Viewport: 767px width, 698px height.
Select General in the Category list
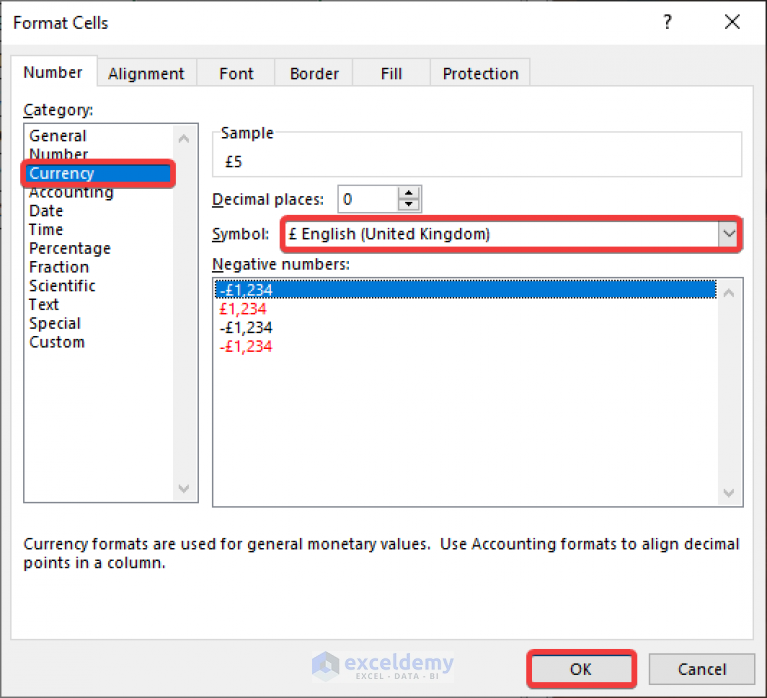[100, 135]
